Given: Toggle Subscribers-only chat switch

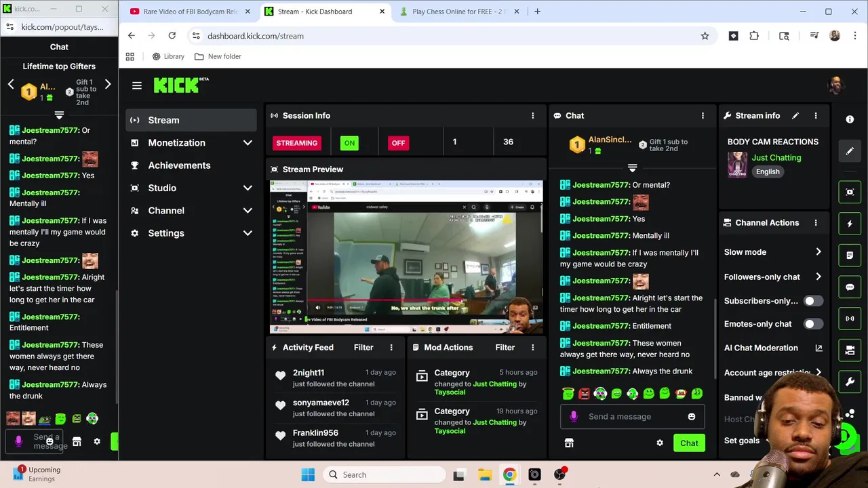Looking at the screenshot, I should pyautogui.click(x=813, y=301).
